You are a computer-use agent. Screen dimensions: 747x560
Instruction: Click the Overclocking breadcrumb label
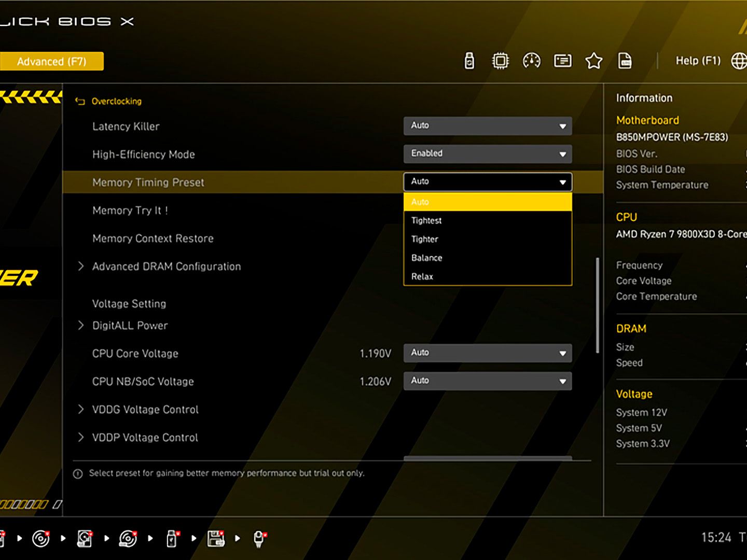117,101
